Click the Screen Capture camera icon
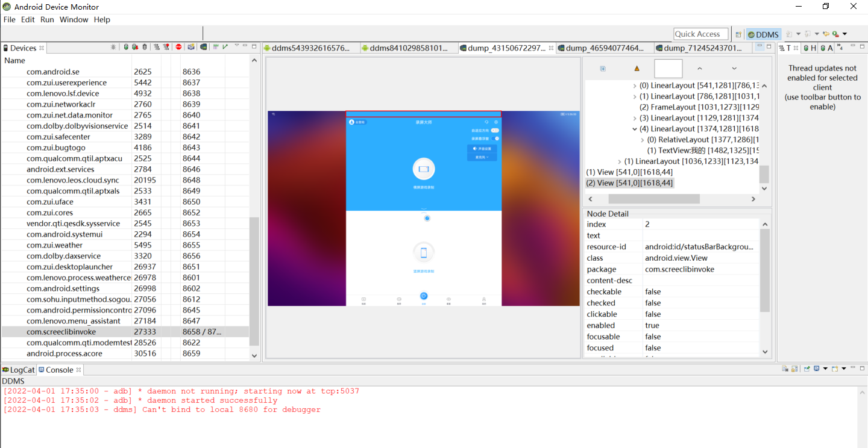The height and width of the screenshot is (448, 868). click(191, 47)
